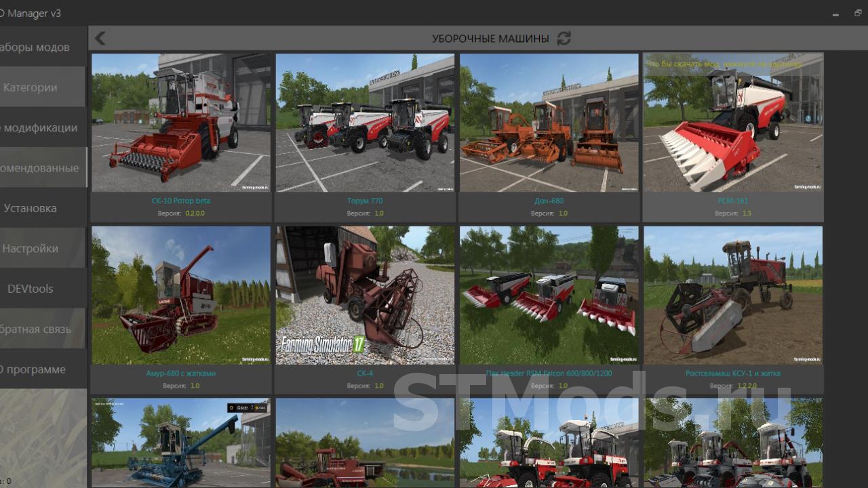This screenshot has width=868, height=488.
Task: Open the О программе page
Action: tap(43, 369)
